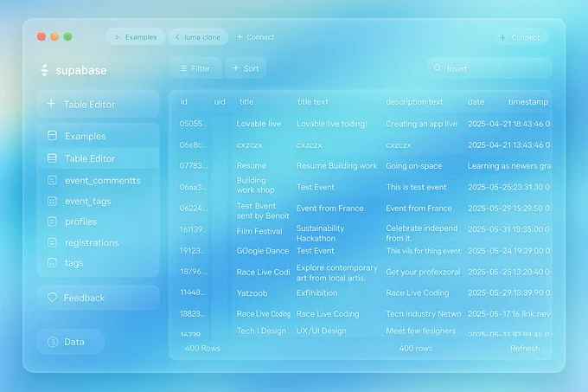588x392 pixels.
Task: Click the event_tags table icon
Action: (52, 201)
